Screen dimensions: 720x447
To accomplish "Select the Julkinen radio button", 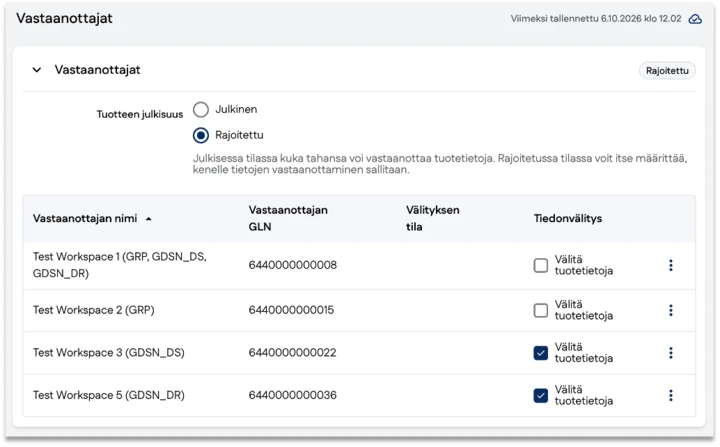I will coord(201,109).
